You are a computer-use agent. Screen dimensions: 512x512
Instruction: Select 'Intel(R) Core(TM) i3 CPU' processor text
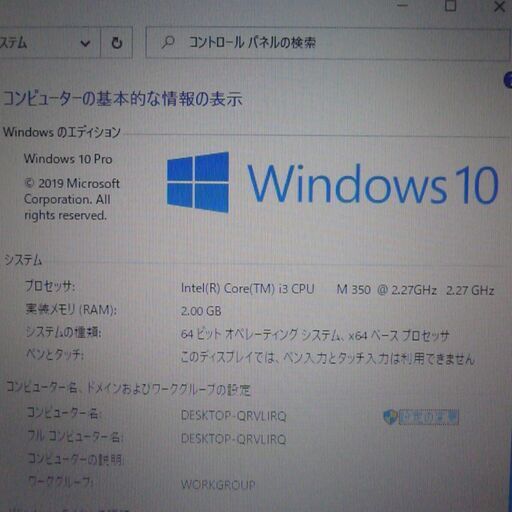tap(248, 288)
